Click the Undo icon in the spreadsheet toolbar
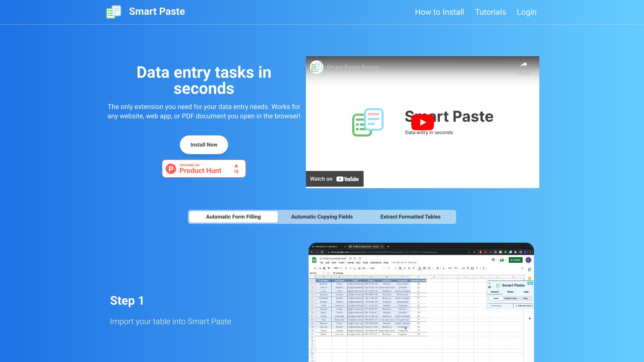Screen dimensions: 644x362 [316, 268]
